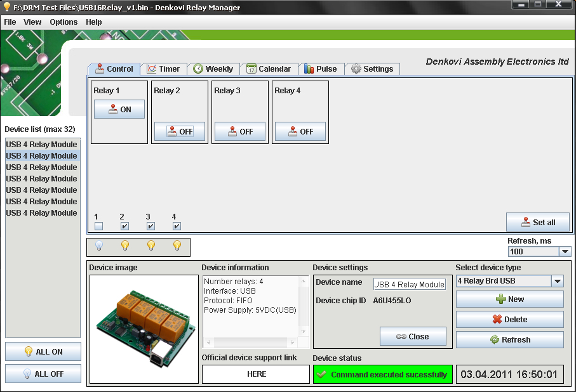Viewport: 576px width, 392px height.
Task: Click the fourth yellow light bulb indicator
Action: 177,245
